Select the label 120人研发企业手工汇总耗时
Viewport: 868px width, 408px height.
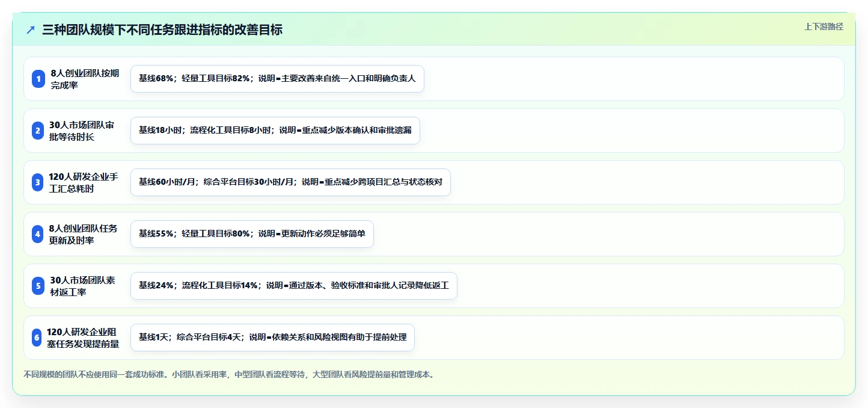pos(84,182)
